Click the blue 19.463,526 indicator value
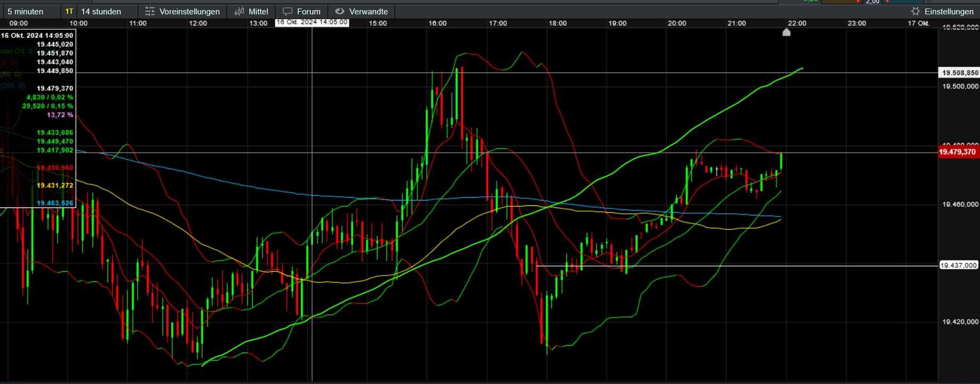 pyautogui.click(x=55, y=203)
